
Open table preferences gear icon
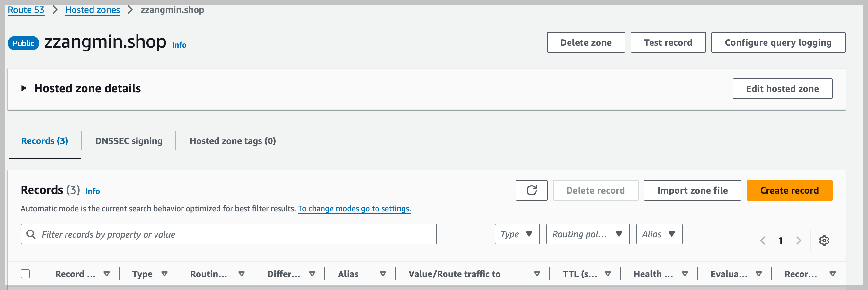[824, 240]
